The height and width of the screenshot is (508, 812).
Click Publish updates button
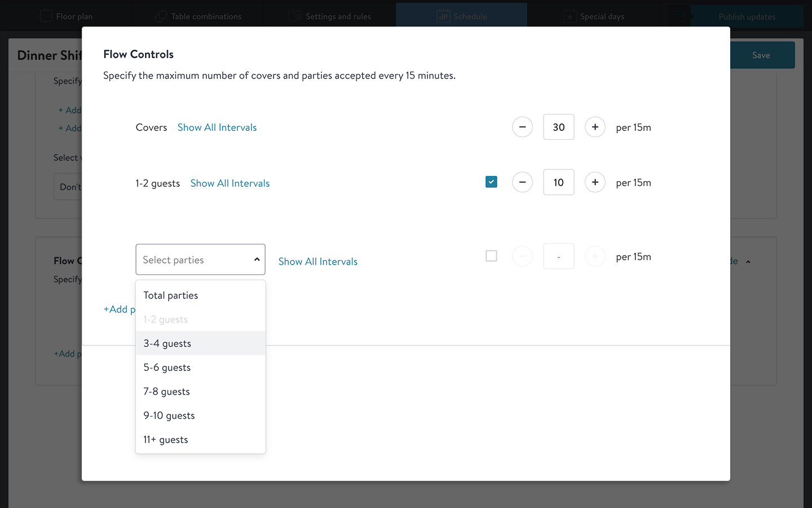(x=747, y=16)
